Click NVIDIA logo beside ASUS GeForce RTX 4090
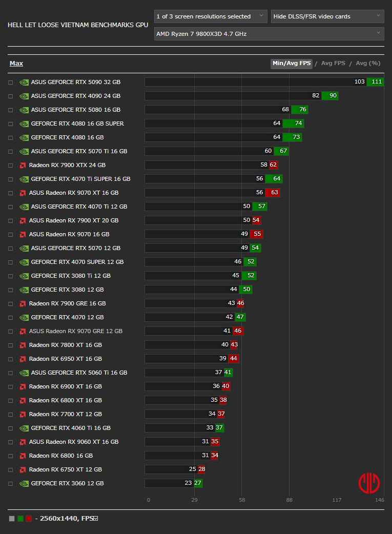 click(x=24, y=96)
